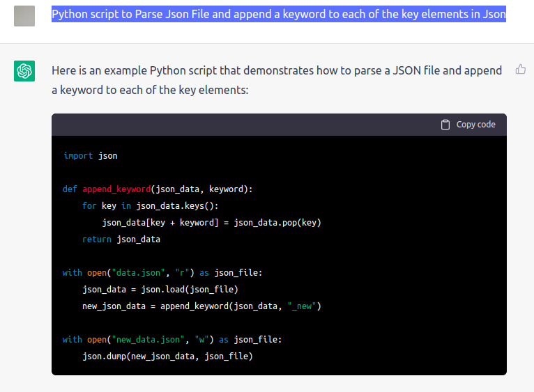Click the 'json_data[key + keyword]' assignment line
This screenshot has height=392, width=534.
(211, 223)
